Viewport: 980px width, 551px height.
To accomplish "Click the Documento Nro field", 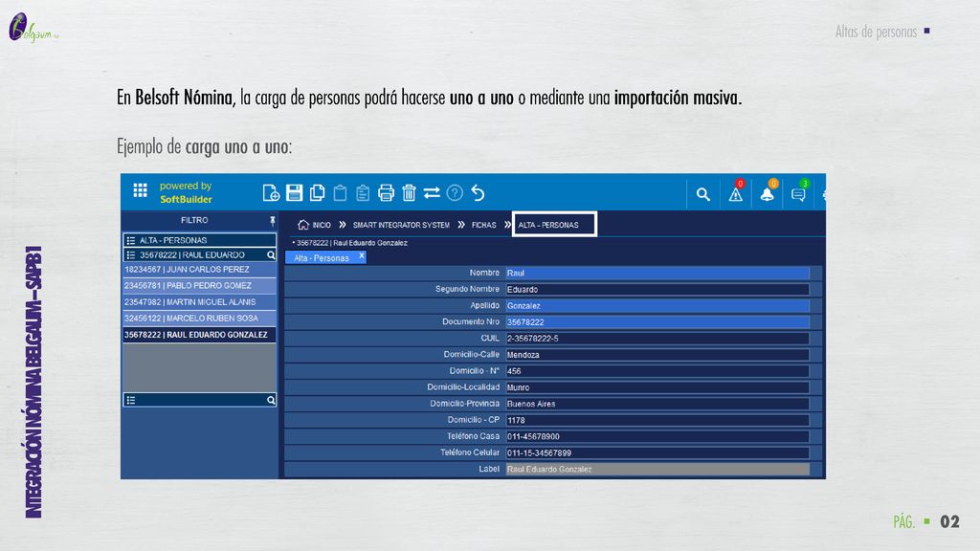I will (x=657, y=321).
